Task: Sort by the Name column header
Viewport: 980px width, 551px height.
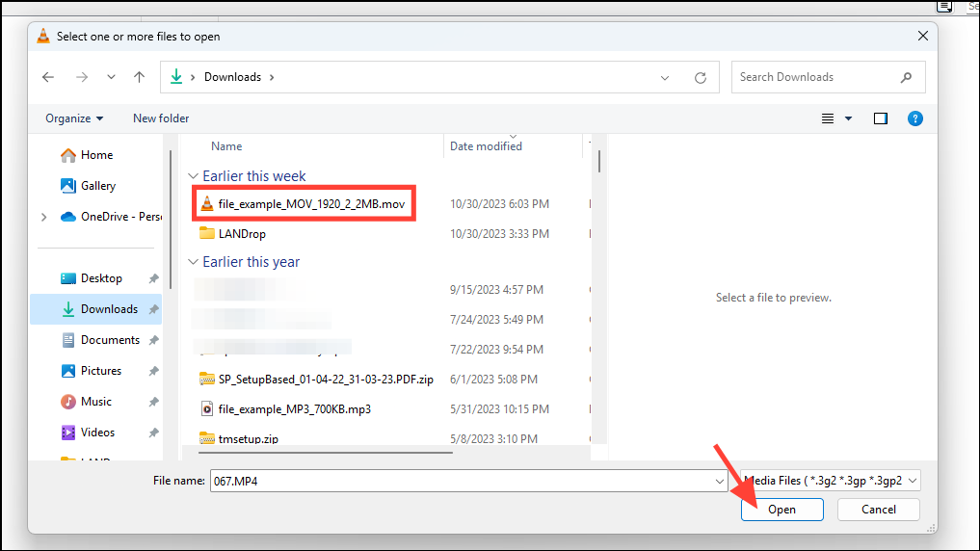Action: click(226, 146)
